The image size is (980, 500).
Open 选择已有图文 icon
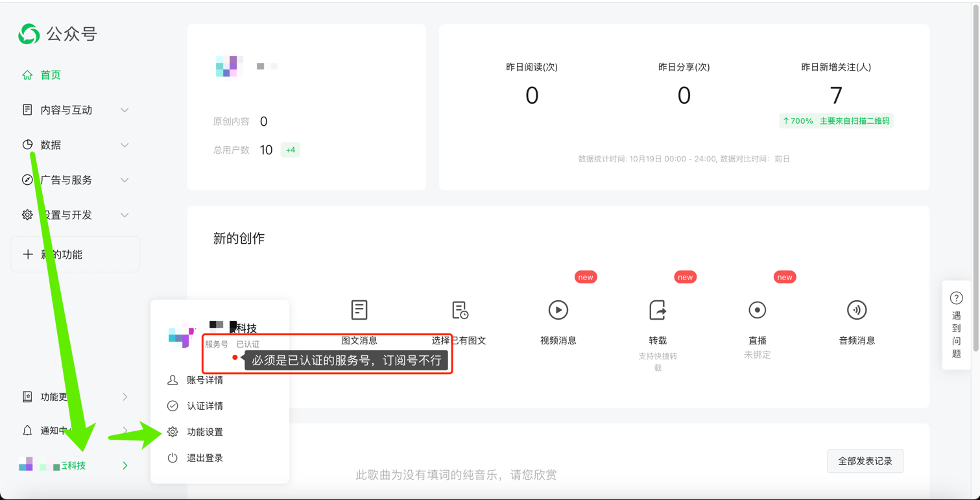click(x=460, y=310)
